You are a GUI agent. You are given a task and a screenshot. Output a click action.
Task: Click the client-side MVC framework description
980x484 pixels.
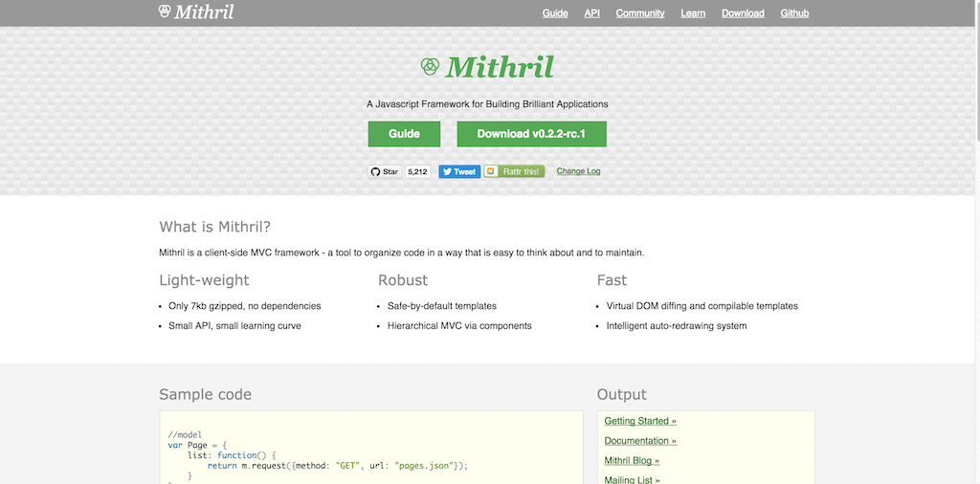coord(402,253)
